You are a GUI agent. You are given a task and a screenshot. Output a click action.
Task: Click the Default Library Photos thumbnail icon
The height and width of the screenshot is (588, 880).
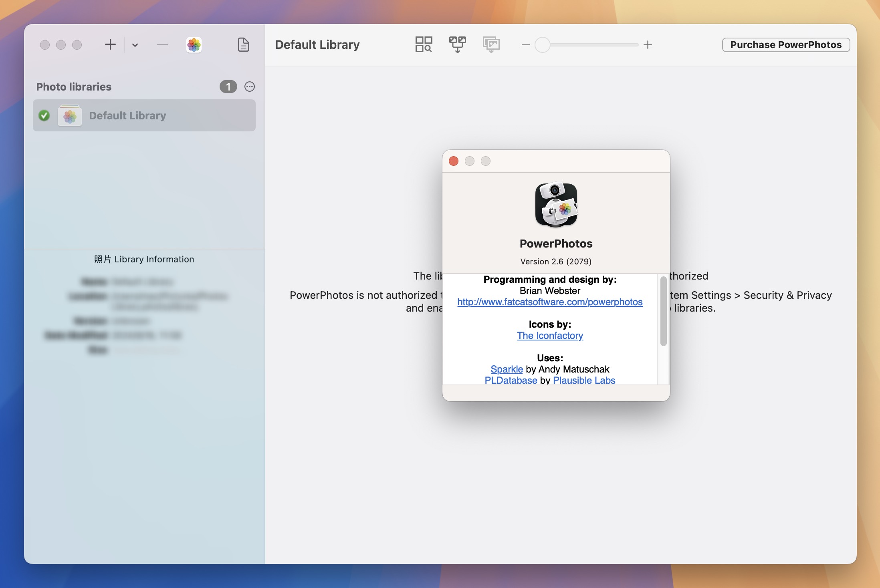70,116
